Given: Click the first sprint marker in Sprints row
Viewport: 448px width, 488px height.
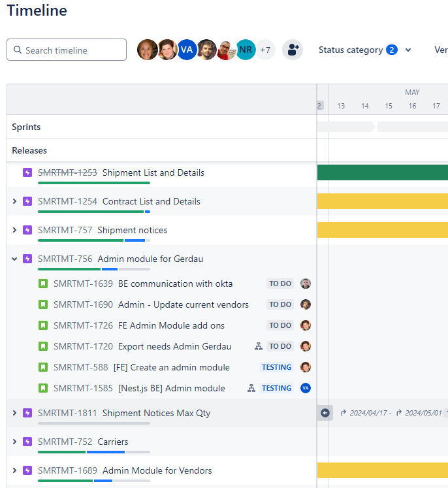Looking at the screenshot, I should coord(346,127).
